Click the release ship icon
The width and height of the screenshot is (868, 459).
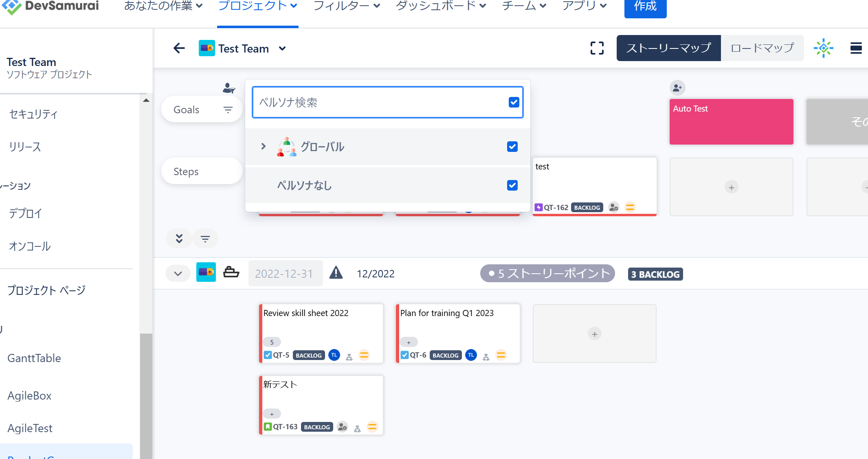pos(231,272)
